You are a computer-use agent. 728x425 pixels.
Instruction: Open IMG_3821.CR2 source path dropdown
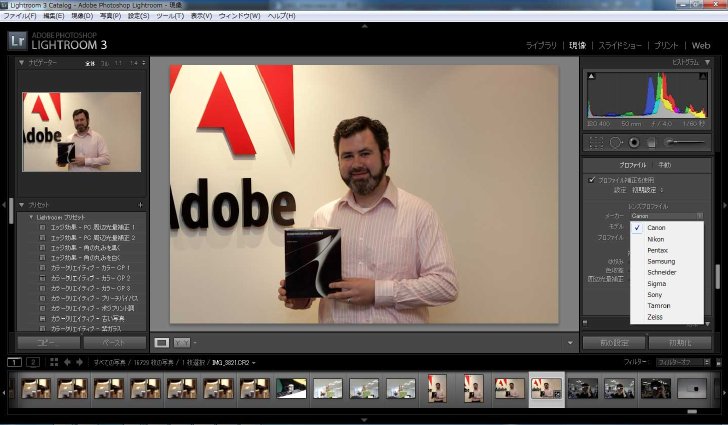(234, 362)
